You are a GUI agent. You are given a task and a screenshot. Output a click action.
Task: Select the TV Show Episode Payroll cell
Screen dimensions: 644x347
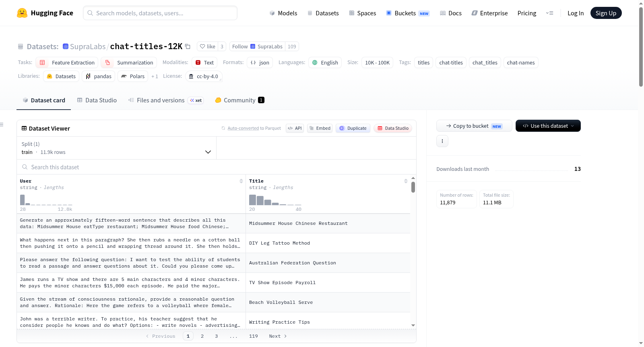328,283
